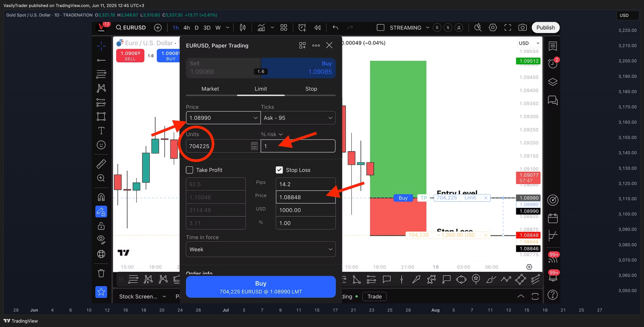Open the alerts panel clock icon

553,64
